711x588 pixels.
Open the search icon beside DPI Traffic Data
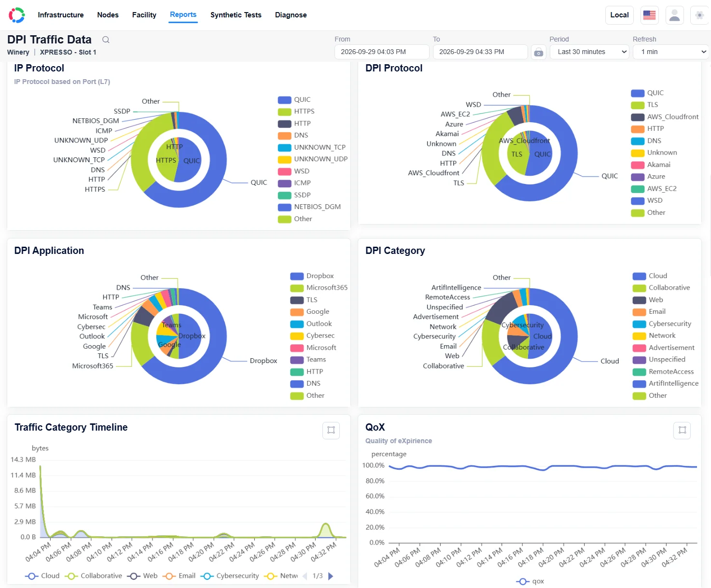point(106,40)
